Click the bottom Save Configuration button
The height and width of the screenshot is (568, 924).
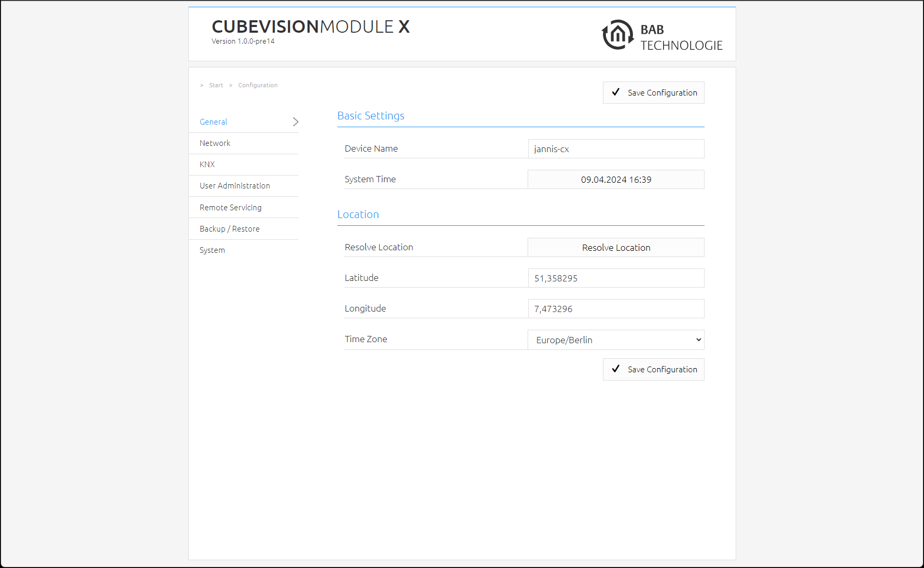coord(653,369)
